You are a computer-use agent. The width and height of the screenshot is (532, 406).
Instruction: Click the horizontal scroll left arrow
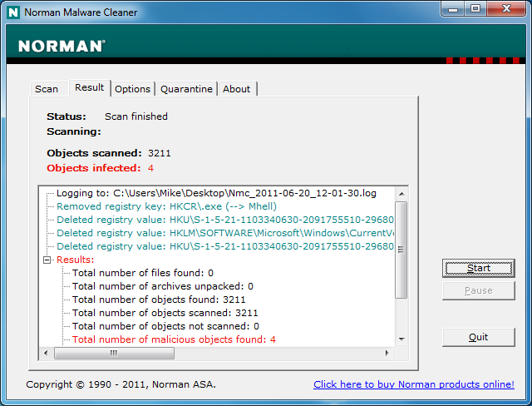tap(47, 353)
